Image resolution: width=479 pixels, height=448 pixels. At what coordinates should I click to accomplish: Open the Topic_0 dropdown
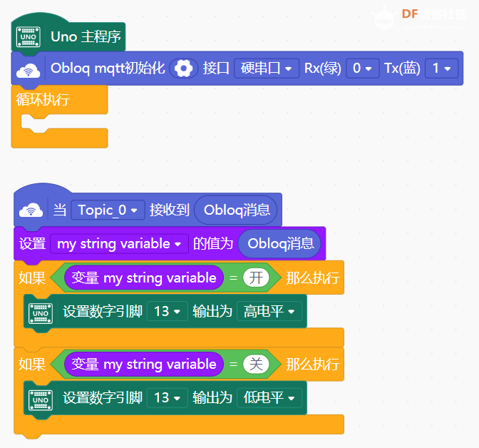108,210
